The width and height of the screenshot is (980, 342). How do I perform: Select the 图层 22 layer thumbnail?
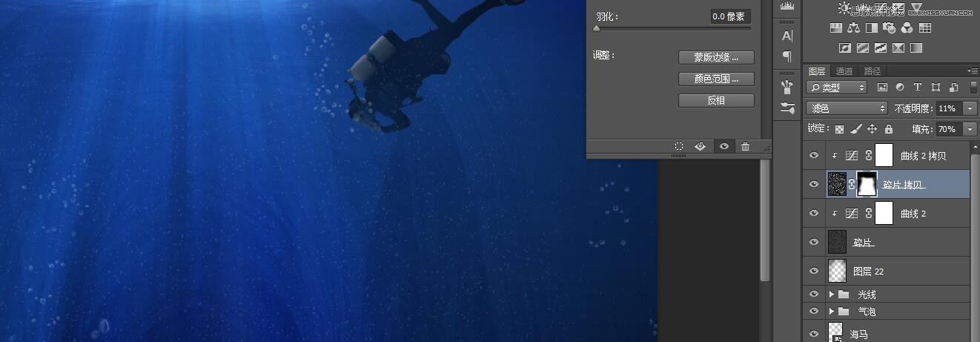click(837, 271)
